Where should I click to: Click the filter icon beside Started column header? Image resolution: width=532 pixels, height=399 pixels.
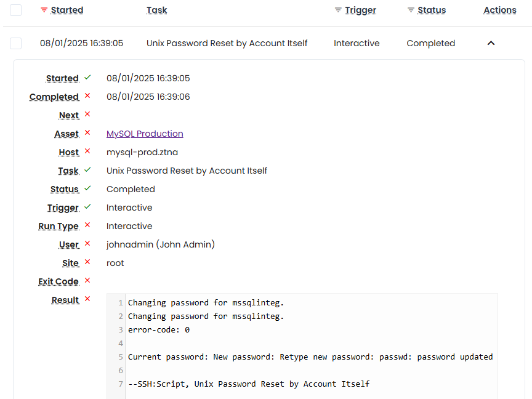coord(42,10)
